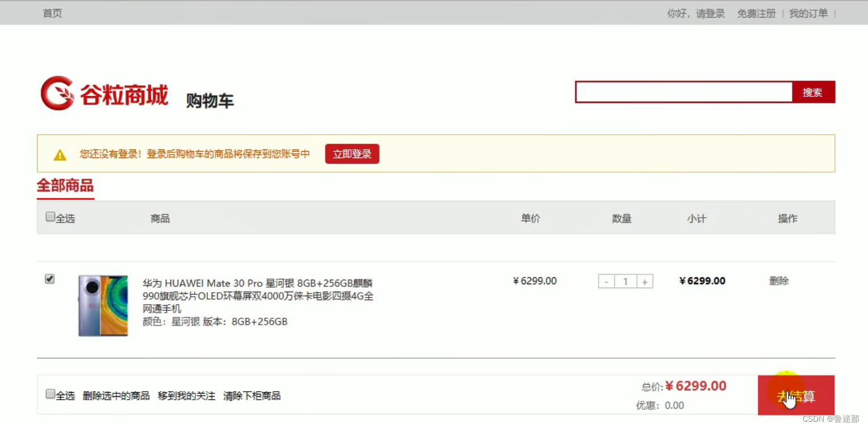Viewport: 868px width, 428px height.
Task: Open the Huawei Mate 30 Pro product image
Action: 103,306
